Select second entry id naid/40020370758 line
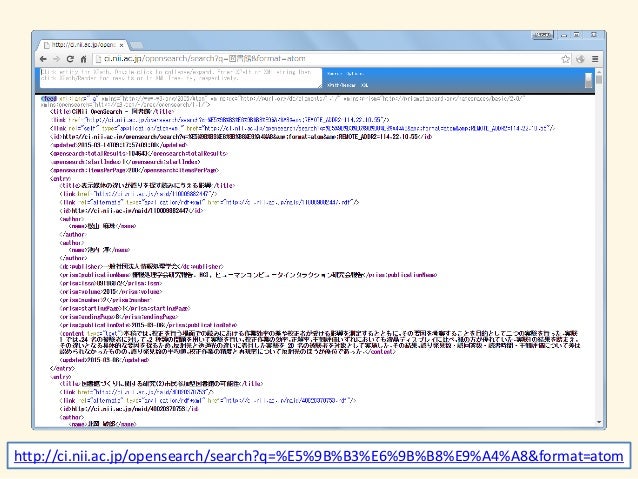Screen dimensions: 638x479 click(129, 409)
